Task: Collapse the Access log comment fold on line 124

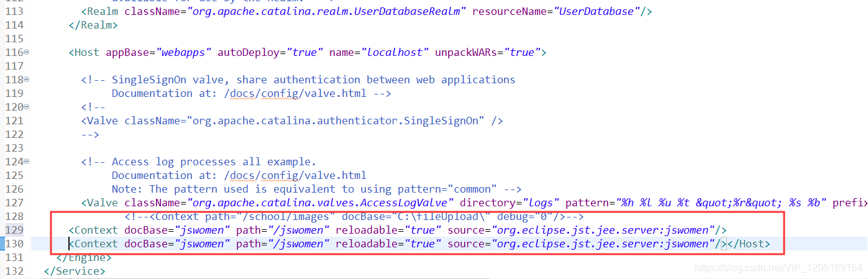Action: (27, 162)
